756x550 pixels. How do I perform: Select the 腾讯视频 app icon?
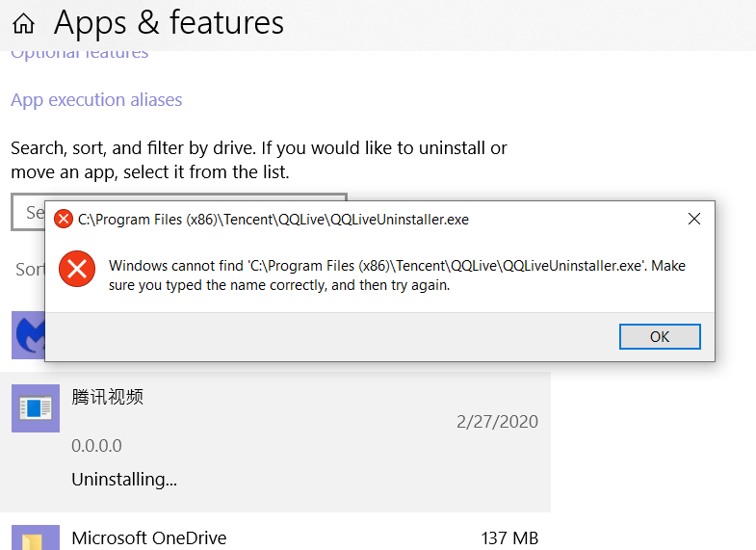pyautogui.click(x=36, y=408)
